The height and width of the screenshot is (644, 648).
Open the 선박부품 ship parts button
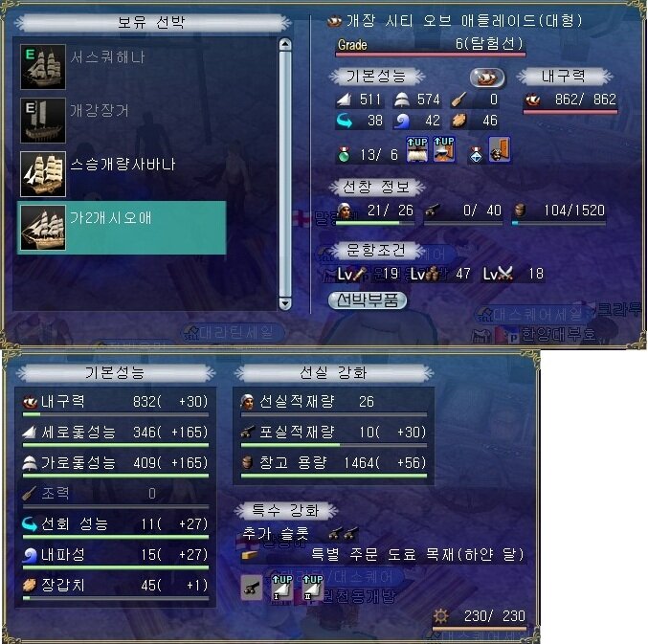368,300
